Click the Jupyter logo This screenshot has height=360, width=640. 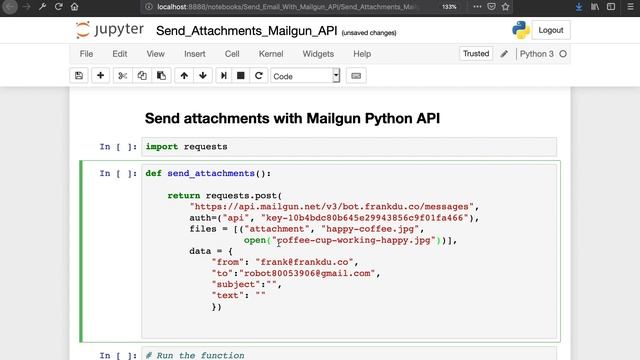click(x=110, y=30)
